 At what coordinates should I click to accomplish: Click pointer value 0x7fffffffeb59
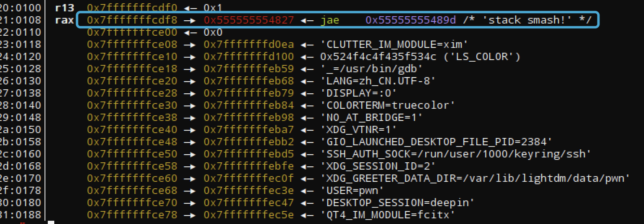[249, 69]
